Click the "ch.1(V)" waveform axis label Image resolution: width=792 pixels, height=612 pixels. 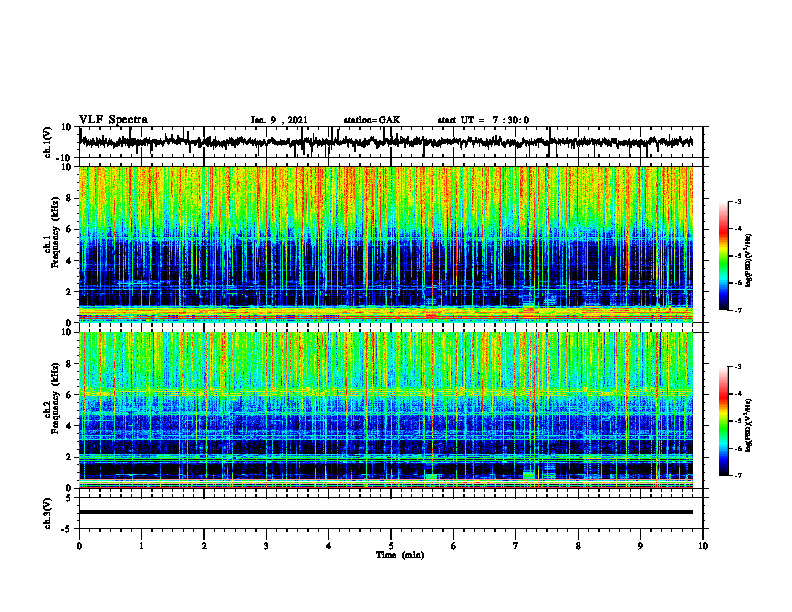pyautogui.click(x=48, y=142)
